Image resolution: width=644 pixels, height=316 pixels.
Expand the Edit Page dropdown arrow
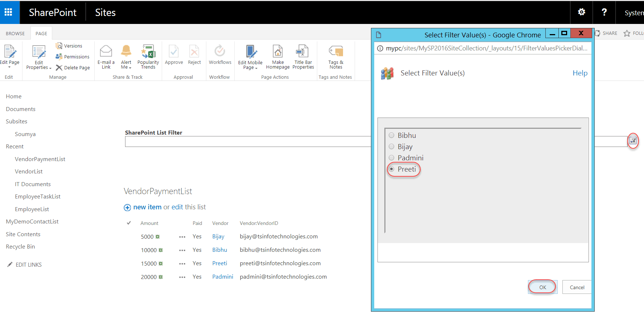9,67
